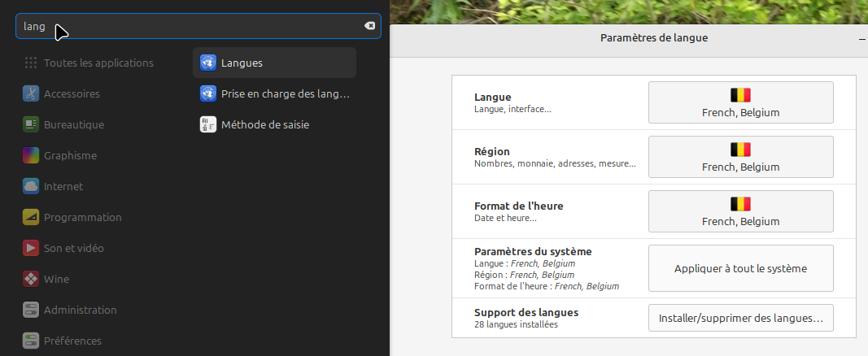Open the Région French, Belgium selector
Screen dimensions: 868x356
740,157
